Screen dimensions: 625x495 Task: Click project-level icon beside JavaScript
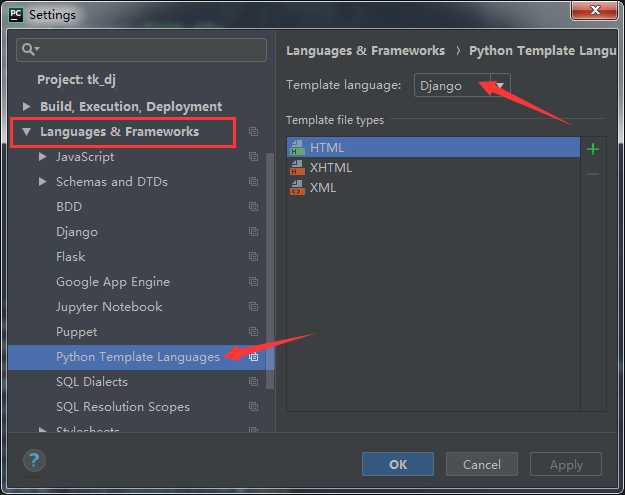(x=254, y=157)
